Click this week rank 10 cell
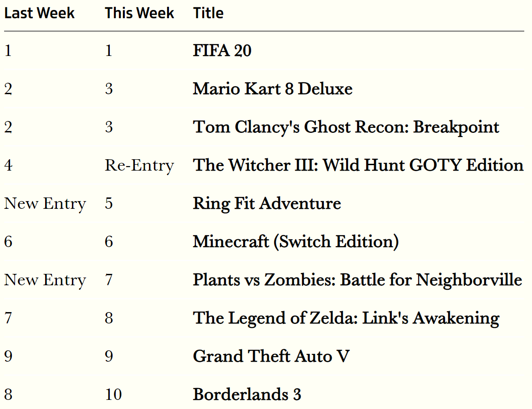Screen dimensions: 532x409 [113, 395]
